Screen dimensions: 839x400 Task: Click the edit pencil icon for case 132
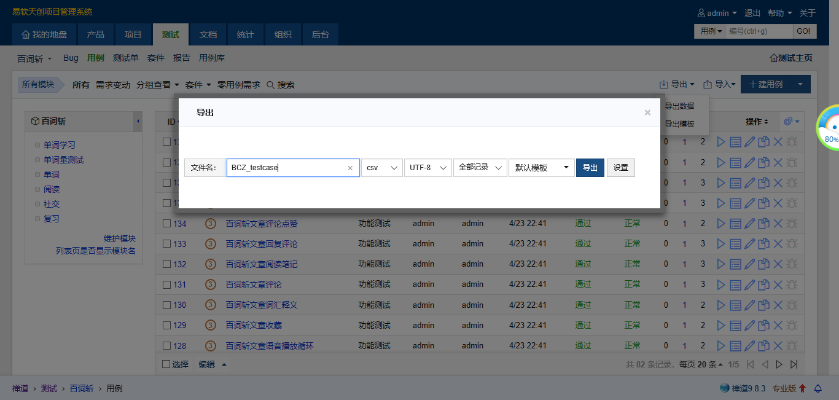pyautogui.click(x=750, y=264)
